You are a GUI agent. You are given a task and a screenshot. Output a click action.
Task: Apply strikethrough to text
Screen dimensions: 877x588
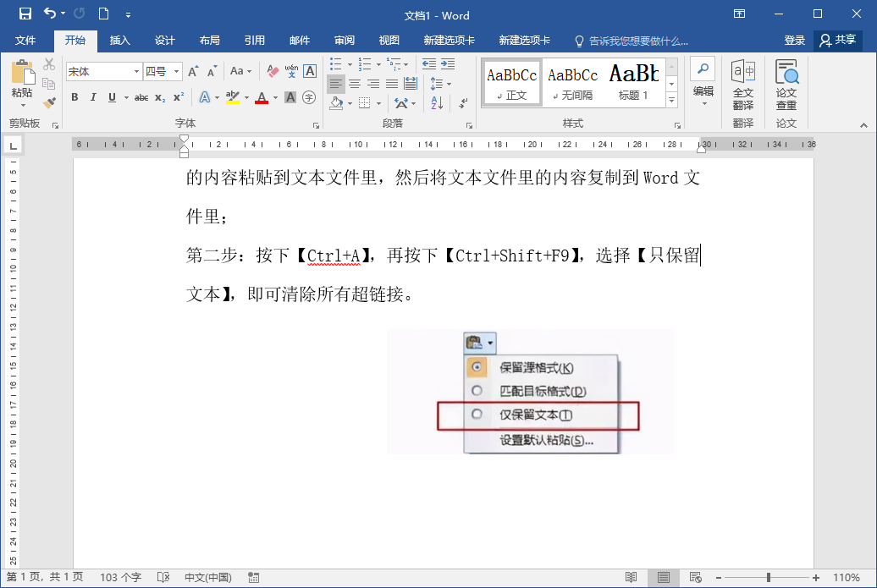click(x=141, y=97)
